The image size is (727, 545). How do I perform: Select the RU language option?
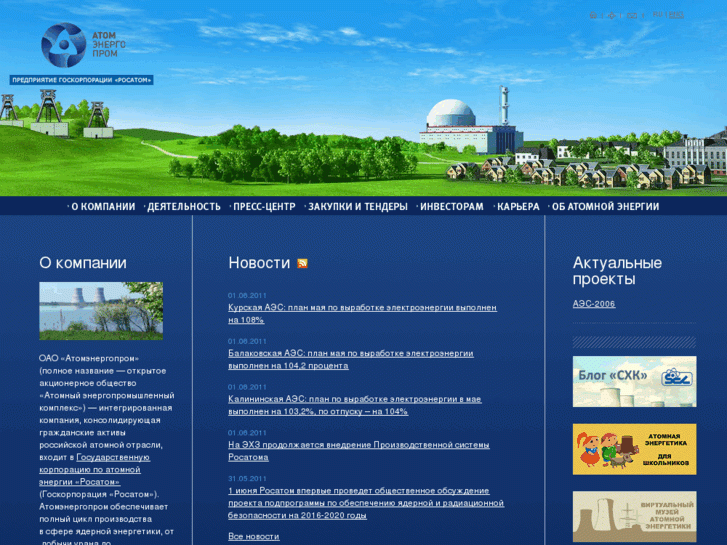pos(657,14)
